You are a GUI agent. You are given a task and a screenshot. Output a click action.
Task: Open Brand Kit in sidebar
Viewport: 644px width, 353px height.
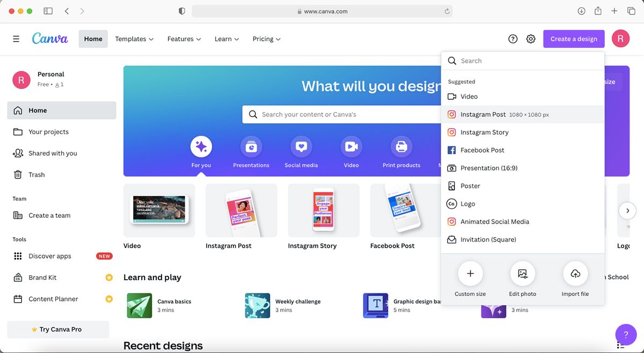pyautogui.click(x=62, y=278)
